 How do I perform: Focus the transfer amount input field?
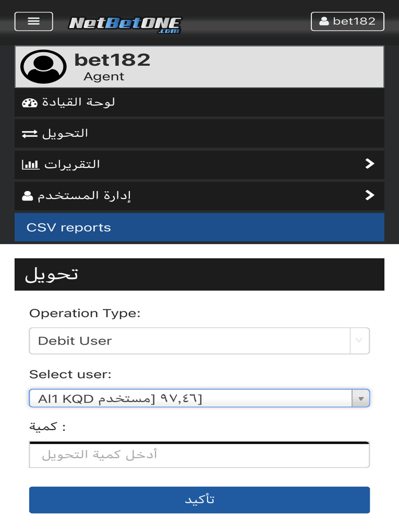pos(199,455)
